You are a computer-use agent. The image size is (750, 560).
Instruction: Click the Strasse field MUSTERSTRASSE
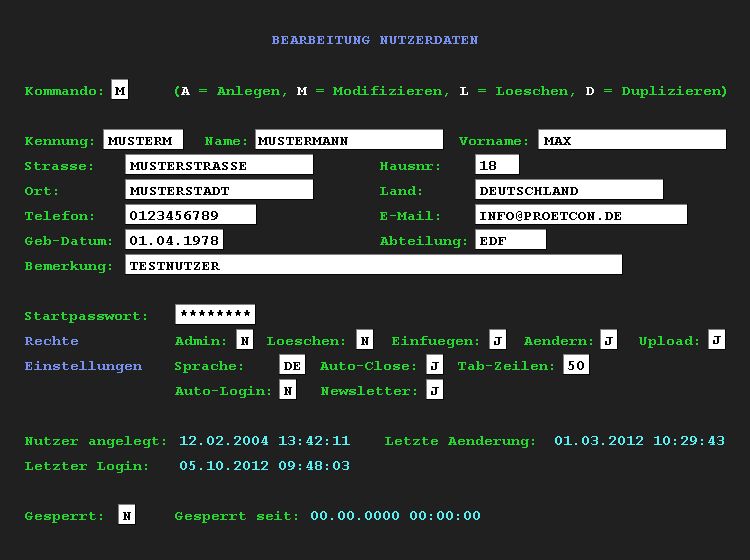[x=219, y=165]
